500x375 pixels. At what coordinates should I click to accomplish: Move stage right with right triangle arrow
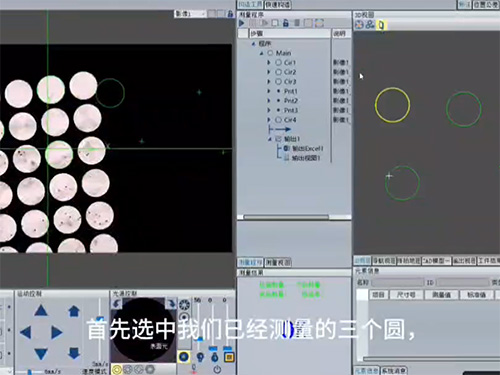pyautogui.click(x=56, y=332)
